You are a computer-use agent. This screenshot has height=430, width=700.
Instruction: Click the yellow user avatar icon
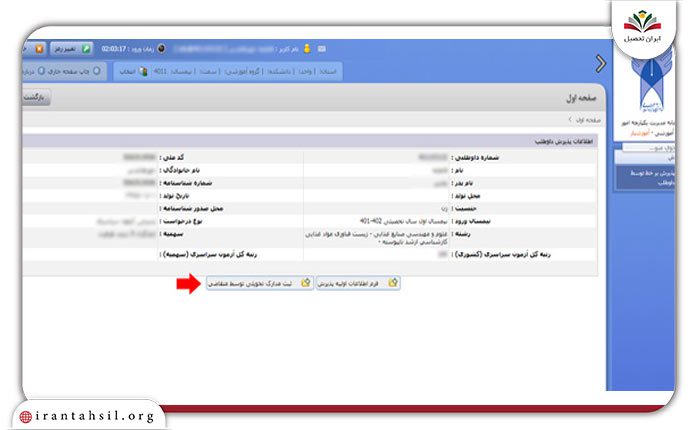pyautogui.click(x=307, y=48)
